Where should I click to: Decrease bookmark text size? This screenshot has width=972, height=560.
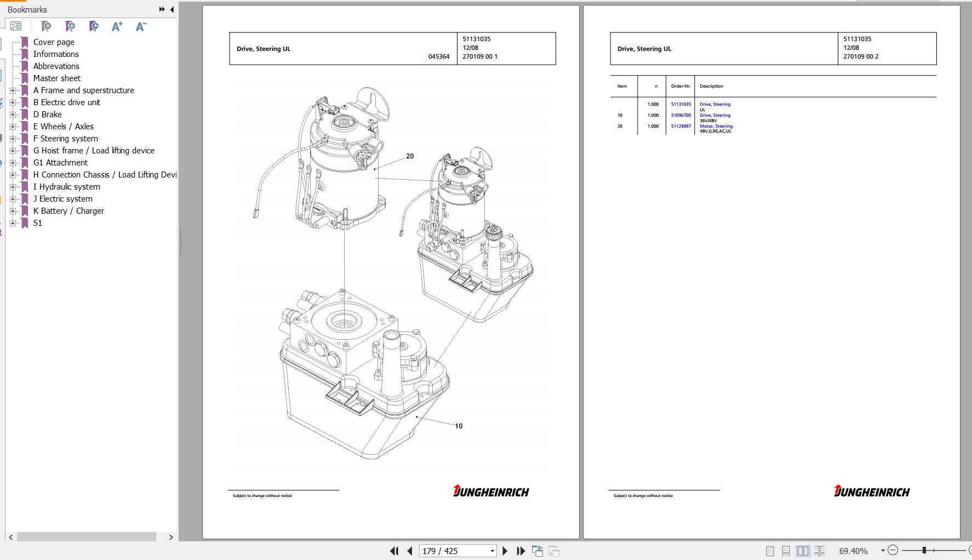[x=141, y=26]
